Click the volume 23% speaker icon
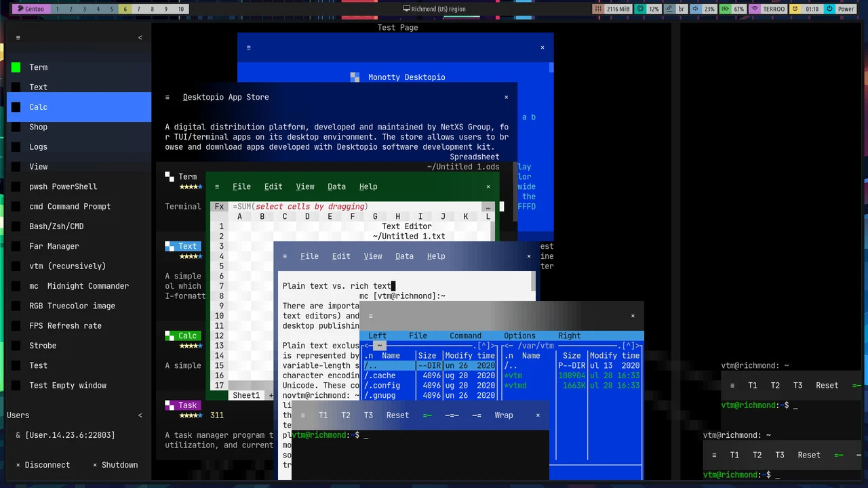Screen dimensions: 868x488 pyautogui.click(x=696, y=9)
